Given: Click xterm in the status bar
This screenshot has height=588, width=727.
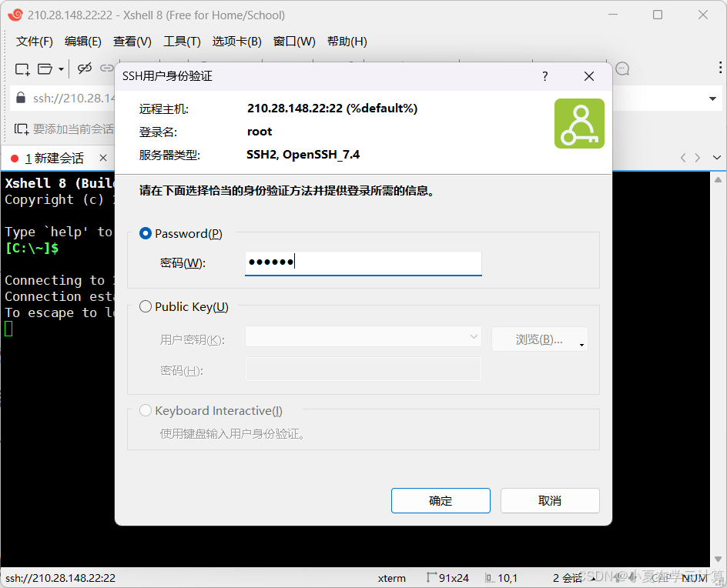Looking at the screenshot, I should click(x=391, y=578).
